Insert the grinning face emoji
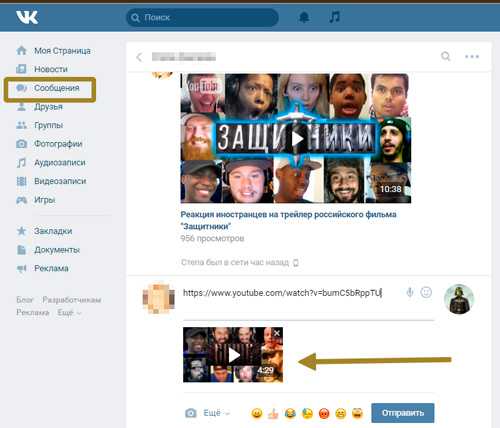 pyautogui.click(x=257, y=414)
